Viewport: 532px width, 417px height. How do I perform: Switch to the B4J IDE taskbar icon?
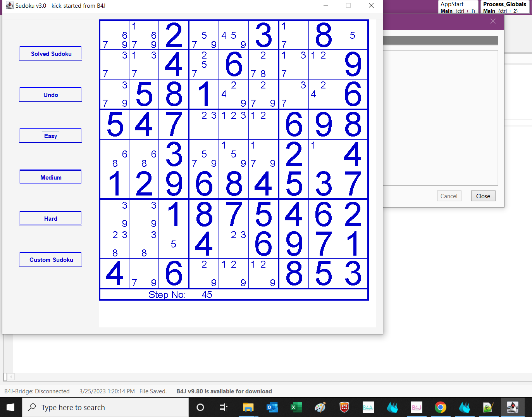point(417,407)
